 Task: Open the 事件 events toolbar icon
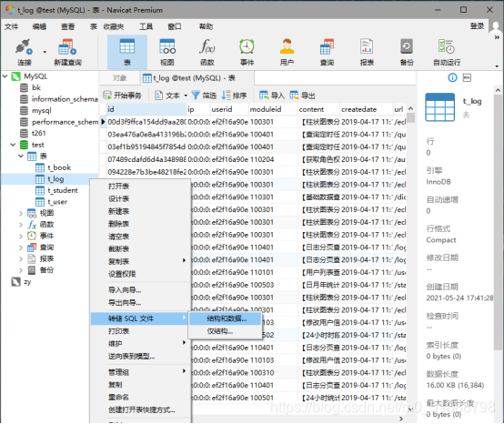click(x=247, y=52)
